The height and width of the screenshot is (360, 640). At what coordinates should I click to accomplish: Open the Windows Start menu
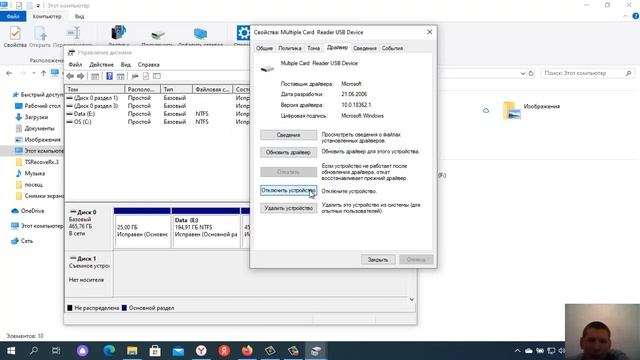point(11,351)
